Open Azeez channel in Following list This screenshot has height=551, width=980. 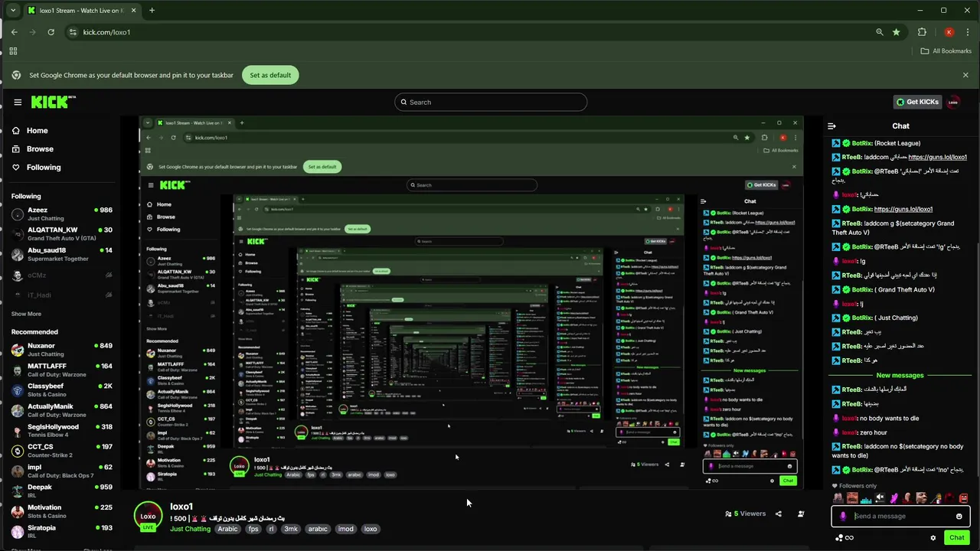point(61,214)
